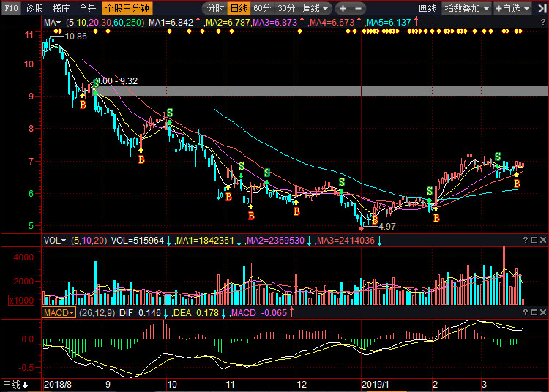The width and height of the screenshot is (549, 392).
Task: Open the VOL indicator selector dropdown
Action: [55, 240]
